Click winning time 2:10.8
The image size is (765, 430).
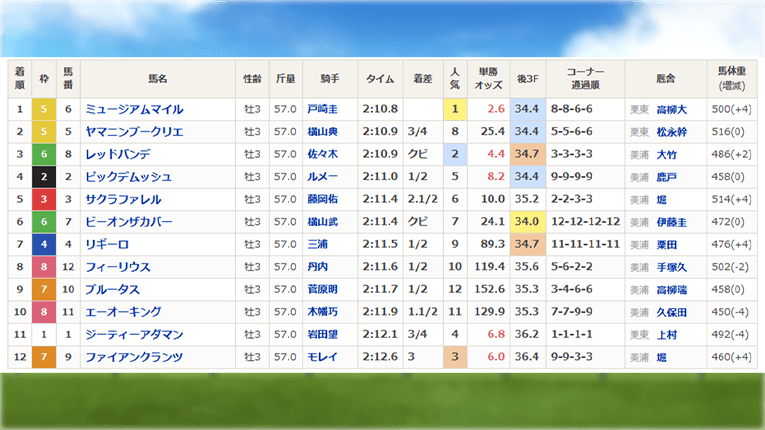380,109
